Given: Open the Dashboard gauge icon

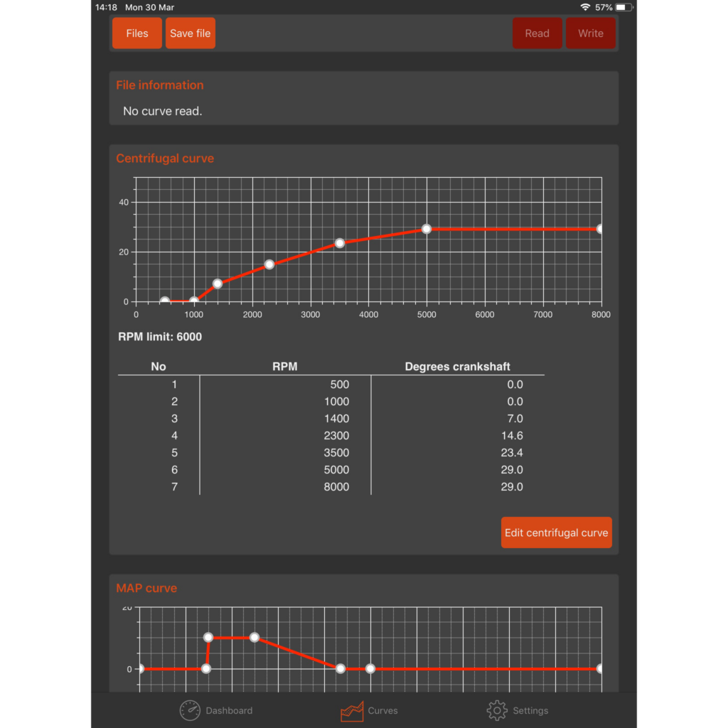Looking at the screenshot, I should coord(190,710).
